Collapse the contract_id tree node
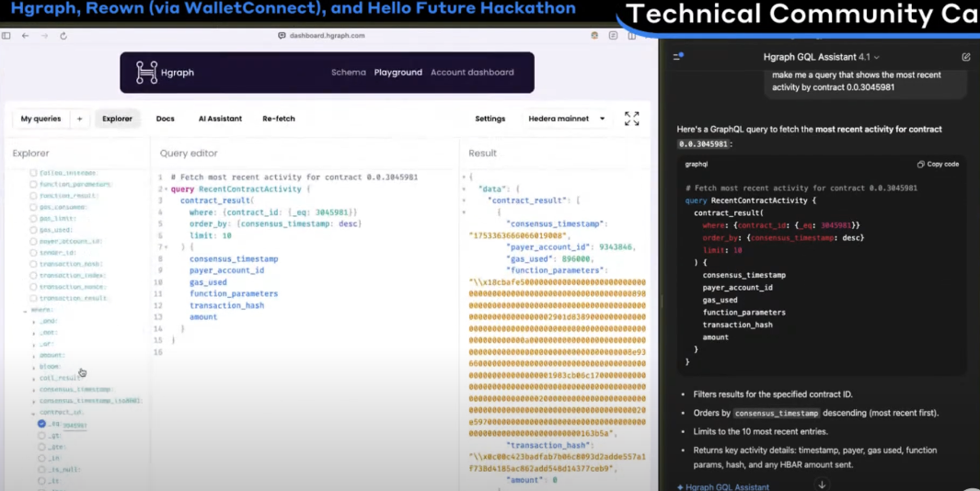 (x=34, y=413)
